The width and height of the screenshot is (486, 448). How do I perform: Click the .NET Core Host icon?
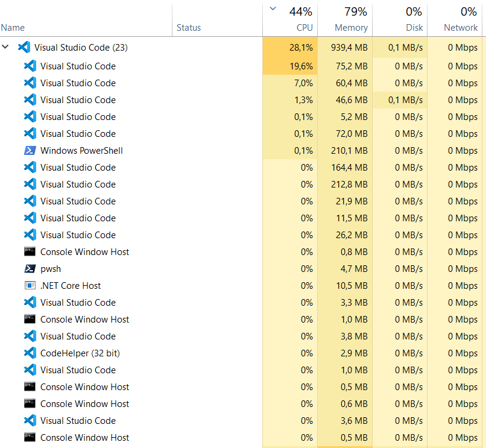[30, 286]
